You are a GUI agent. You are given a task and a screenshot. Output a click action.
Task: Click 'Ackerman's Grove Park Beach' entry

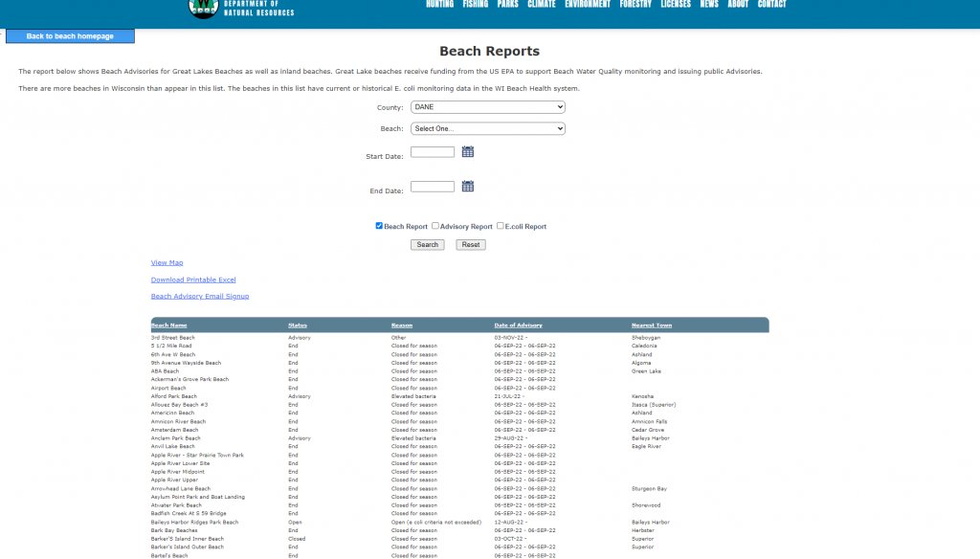click(189, 380)
